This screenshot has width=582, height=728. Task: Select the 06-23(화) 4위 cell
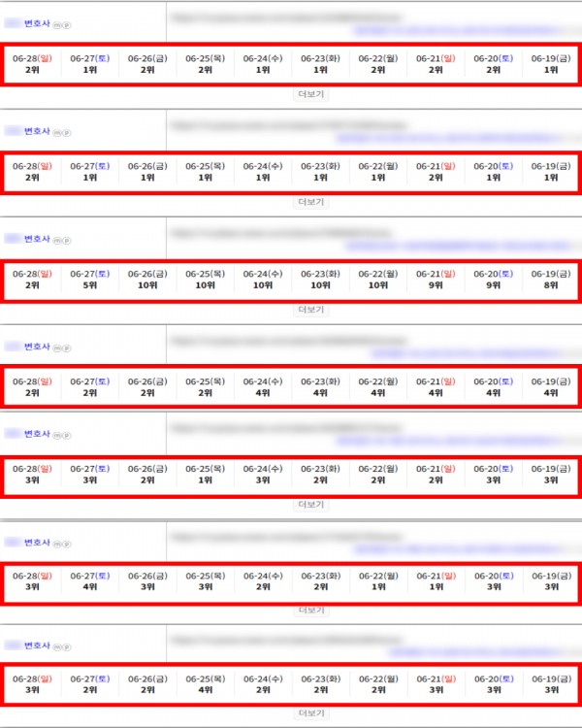(x=320, y=387)
